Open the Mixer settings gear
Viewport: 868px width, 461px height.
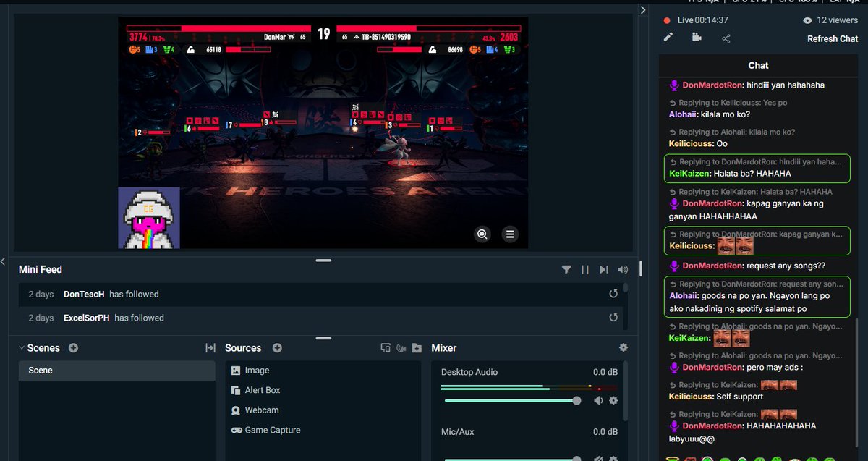coord(624,348)
